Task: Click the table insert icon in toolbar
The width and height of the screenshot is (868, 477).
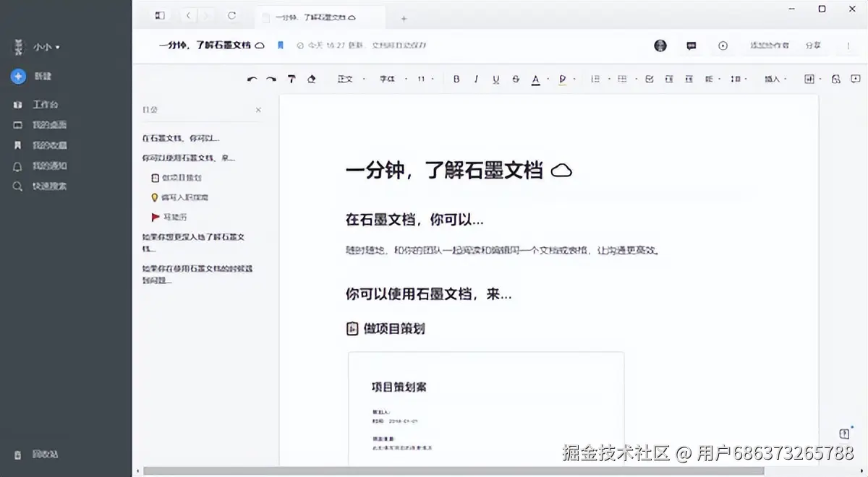Action: click(x=809, y=79)
